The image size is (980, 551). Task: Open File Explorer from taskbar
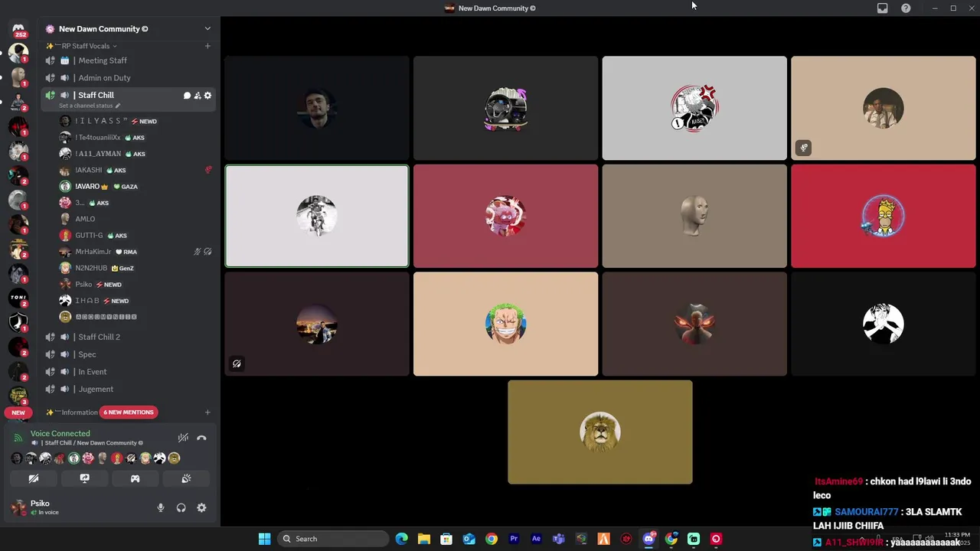[x=424, y=539]
